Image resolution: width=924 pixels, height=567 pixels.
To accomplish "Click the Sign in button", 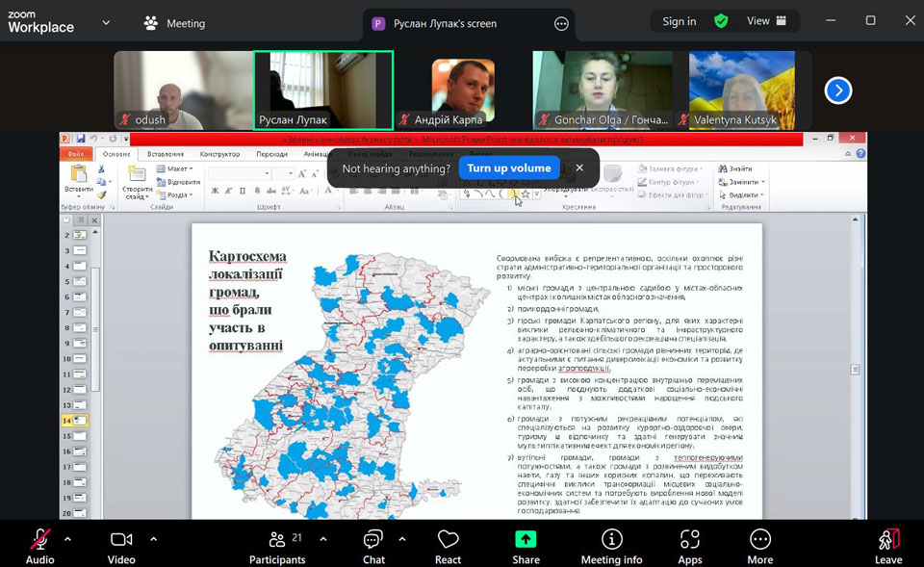I will [679, 21].
